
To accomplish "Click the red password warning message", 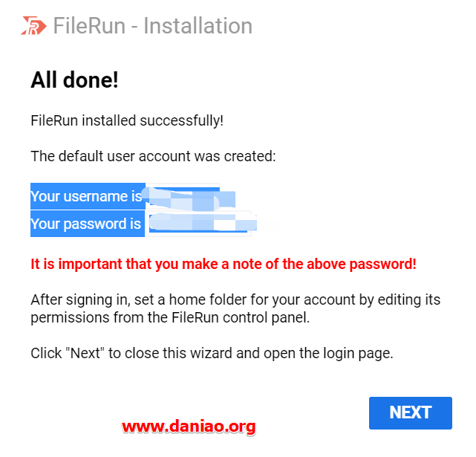I will coord(224,264).
